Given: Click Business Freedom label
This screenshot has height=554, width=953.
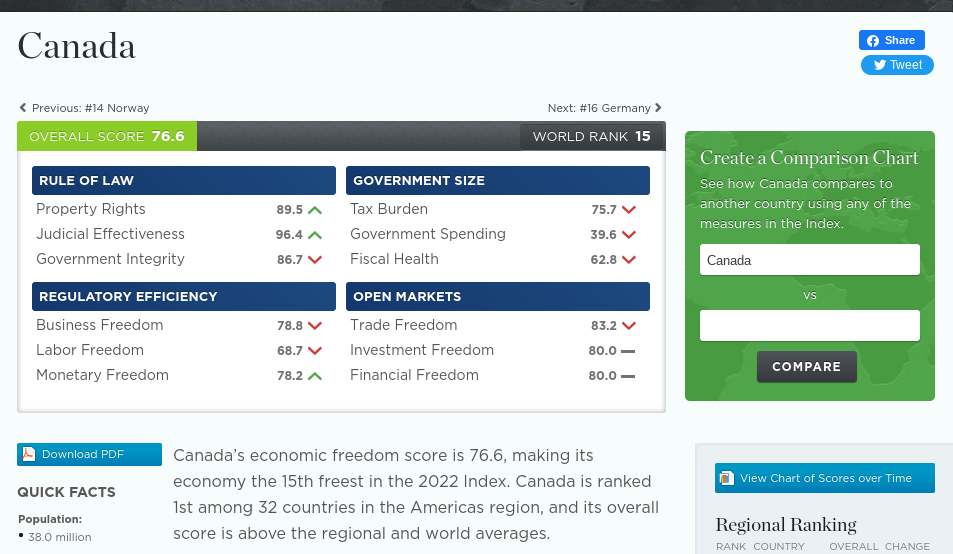Looking at the screenshot, I should coord(100,325).
